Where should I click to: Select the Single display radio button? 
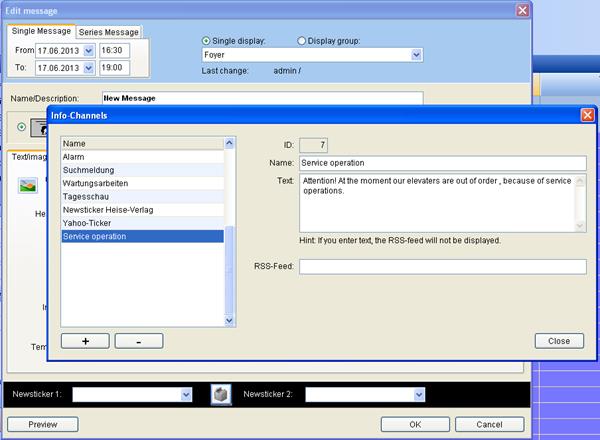207,40
